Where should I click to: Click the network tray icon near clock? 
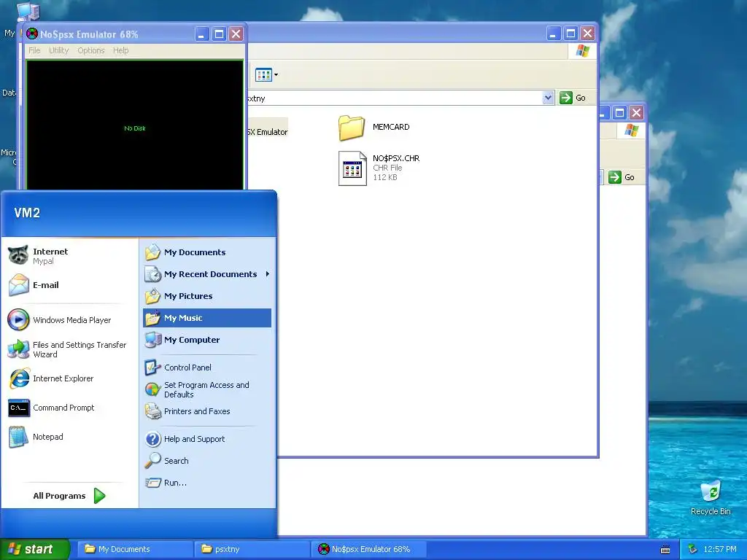(x=693, y=549)
